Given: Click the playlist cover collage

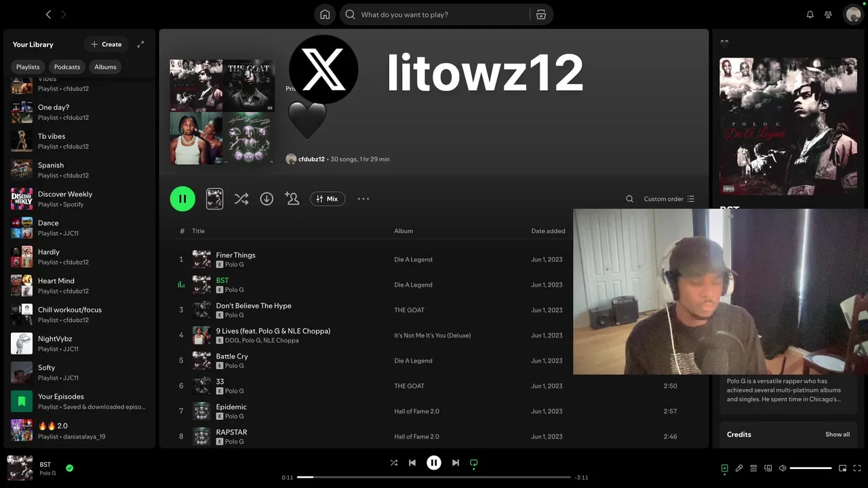Looking at the screenshot, I should (x=222, y=112).
